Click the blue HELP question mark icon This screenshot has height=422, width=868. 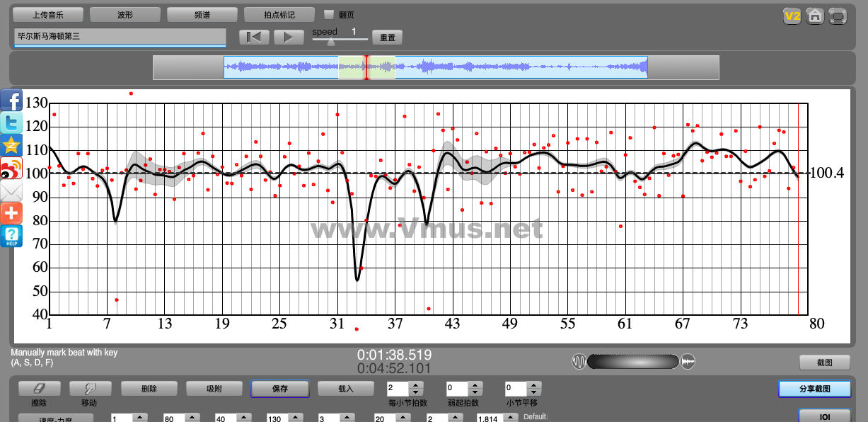pyautogui.click(x=11, y=236)
